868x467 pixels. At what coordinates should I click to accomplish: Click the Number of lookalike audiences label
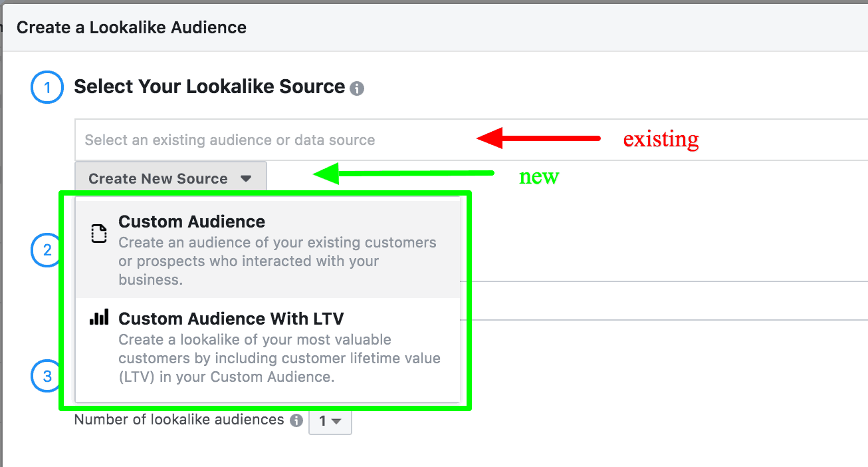click(179, 420)
